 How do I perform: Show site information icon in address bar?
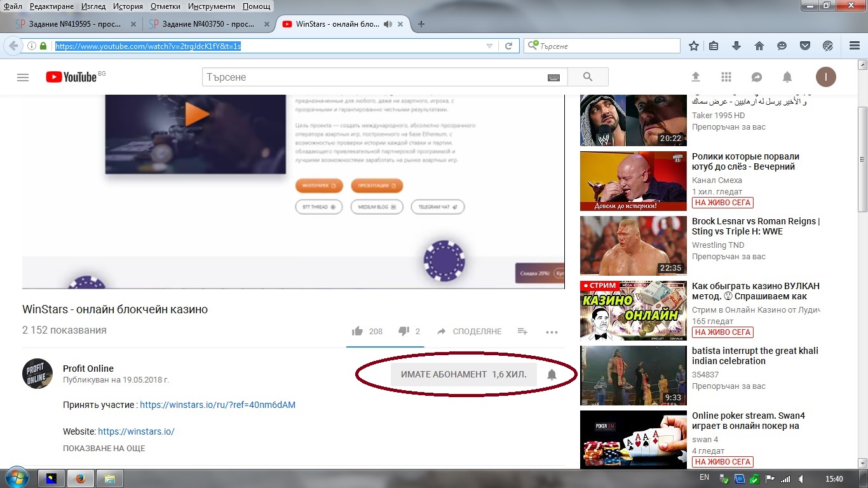31,46
